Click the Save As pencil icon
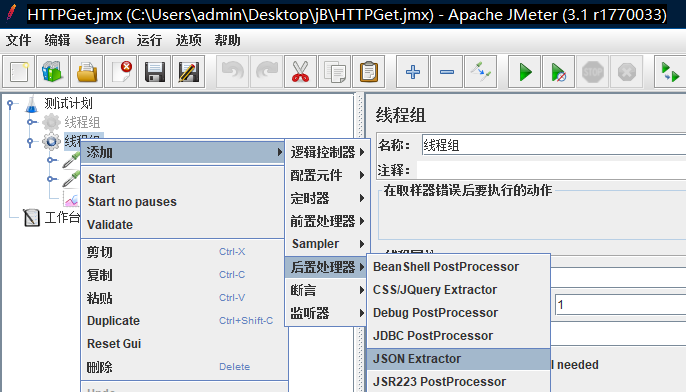Screen dimensions: 686x392 (189, 72)
